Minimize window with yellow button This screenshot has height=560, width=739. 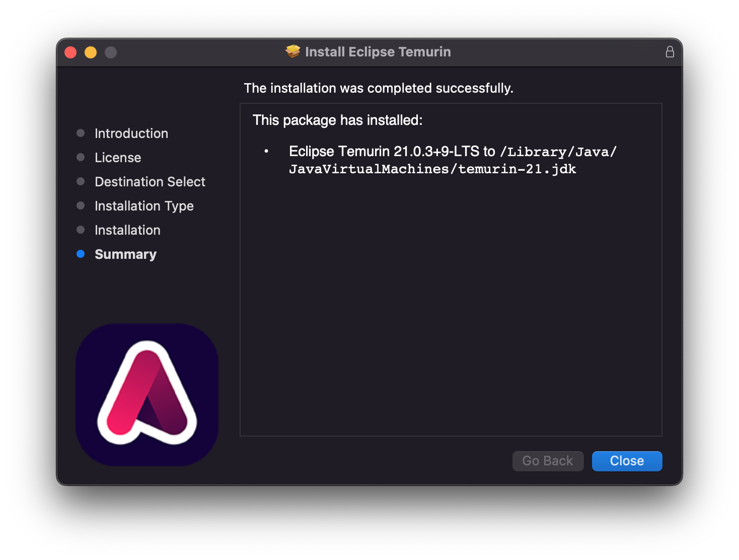pyautogui.click(x=91, y=52)
